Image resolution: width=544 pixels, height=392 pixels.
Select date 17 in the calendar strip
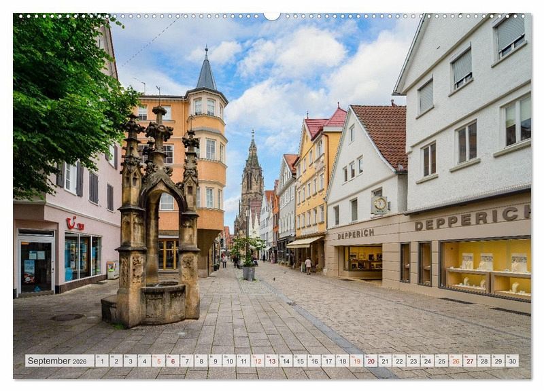click(x=328, y=361)
